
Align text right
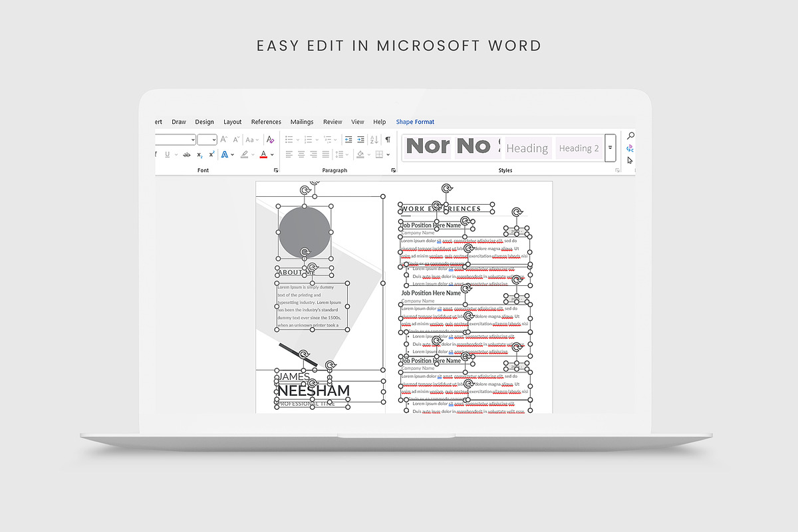click(313, 154)
